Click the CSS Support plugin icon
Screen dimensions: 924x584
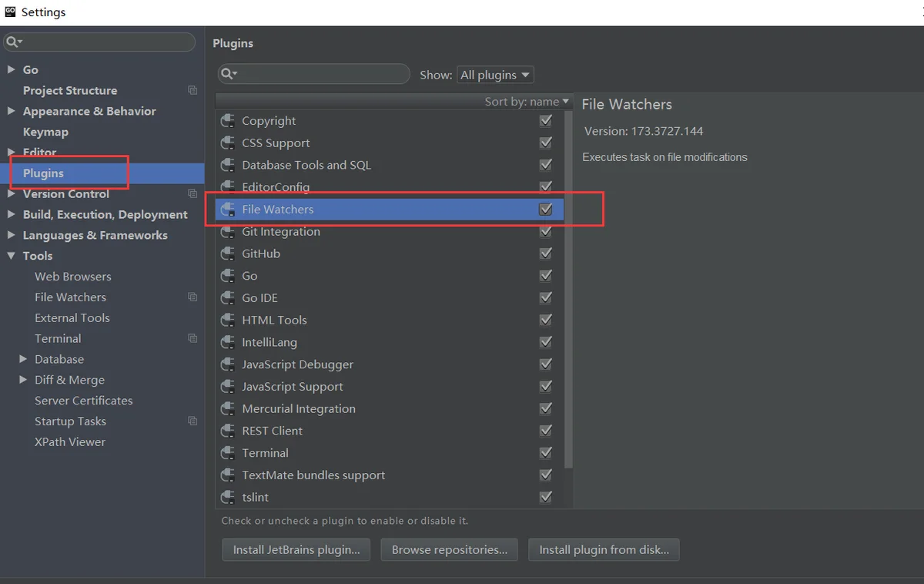227,143
